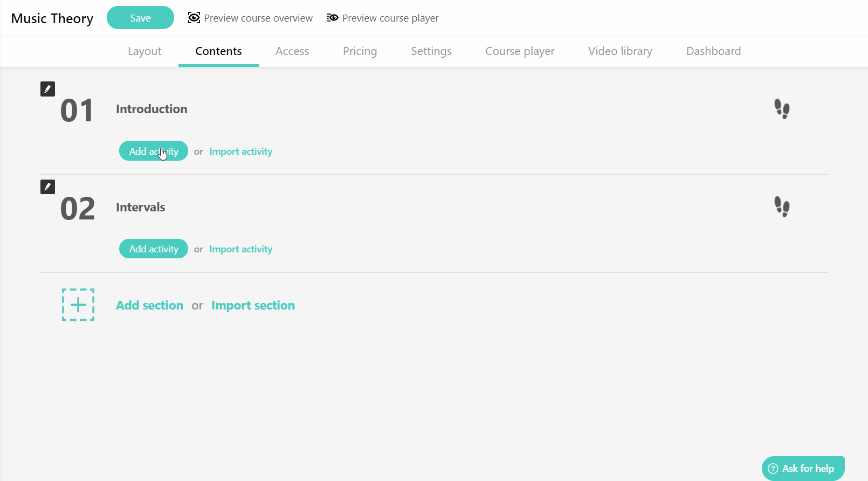This screenshot has height=481, width=868.
Task: Click the Ask for help button
Action: pyautogui.click(x=803, y=469)
